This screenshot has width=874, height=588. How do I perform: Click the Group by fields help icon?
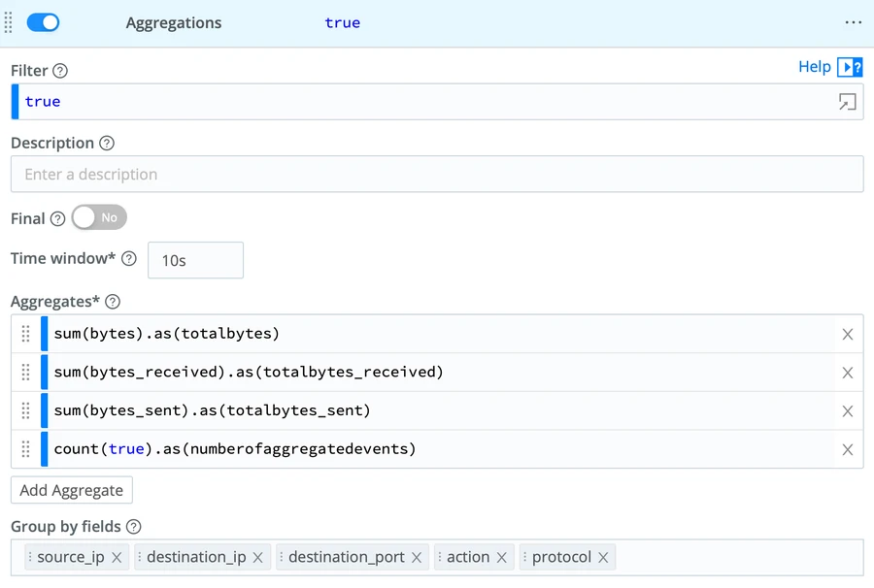(134, 527)
